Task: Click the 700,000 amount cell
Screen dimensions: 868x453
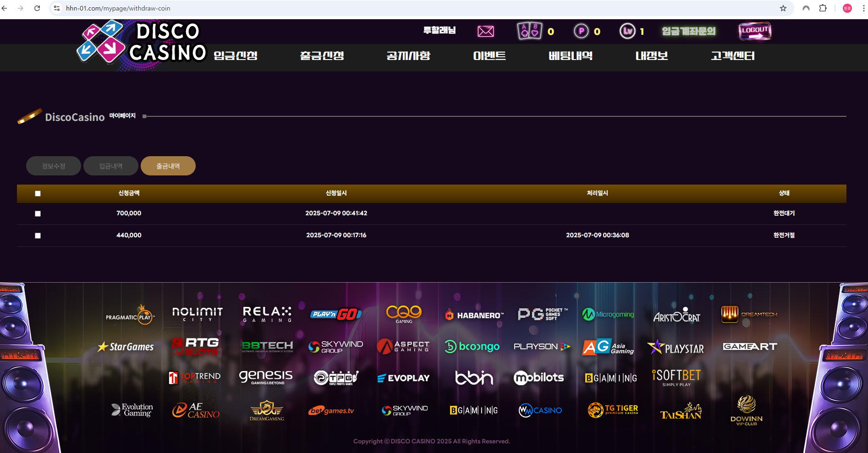Action: point(129,213)
